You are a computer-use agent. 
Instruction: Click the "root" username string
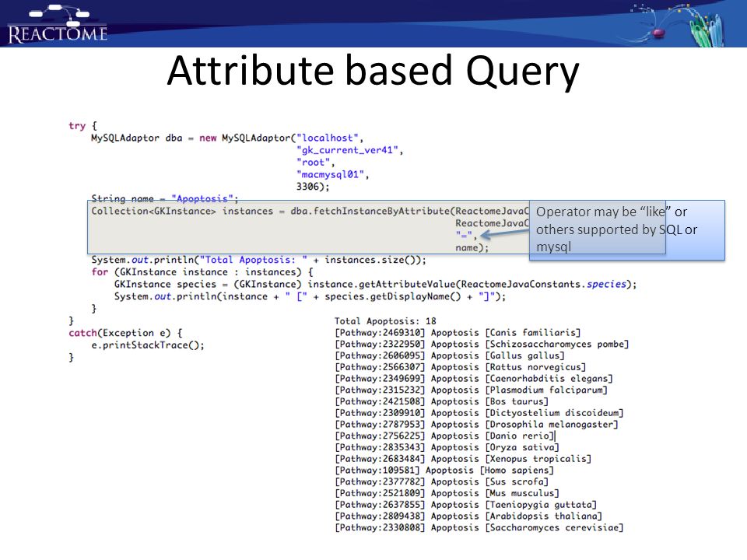click(313, 163)
